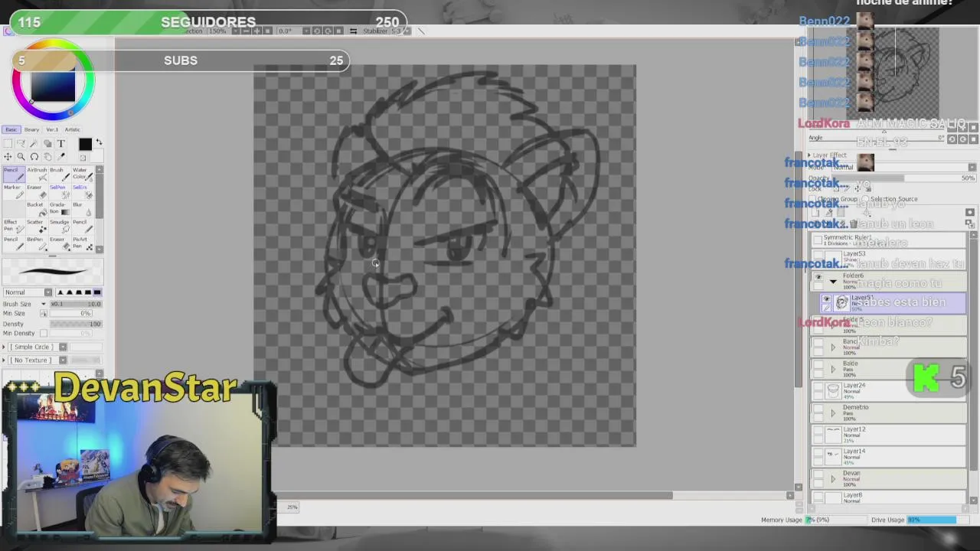Switch to the Artistic brush tab

coord(73,129)
